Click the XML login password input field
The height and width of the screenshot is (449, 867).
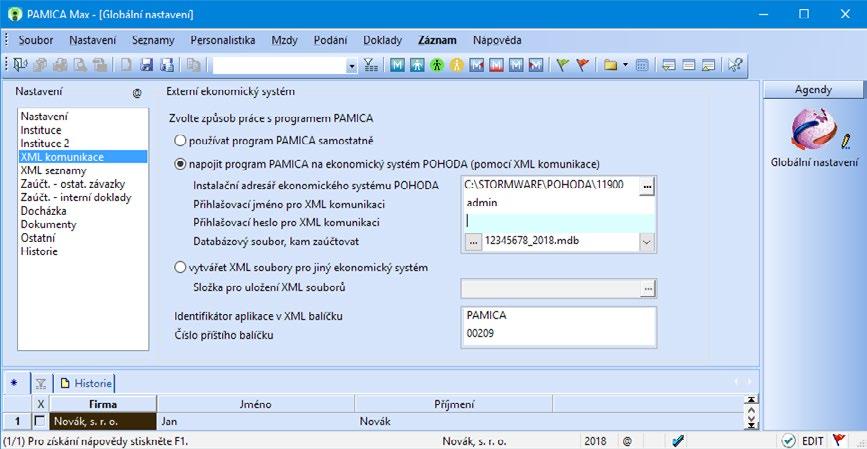click(x=558, y=221)
